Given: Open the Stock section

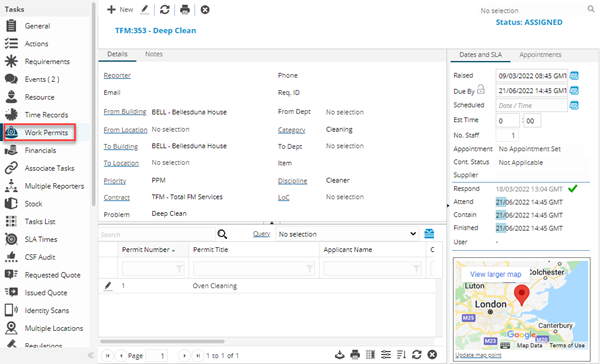Looking at the screenshot, I should [x=33, y=204].
